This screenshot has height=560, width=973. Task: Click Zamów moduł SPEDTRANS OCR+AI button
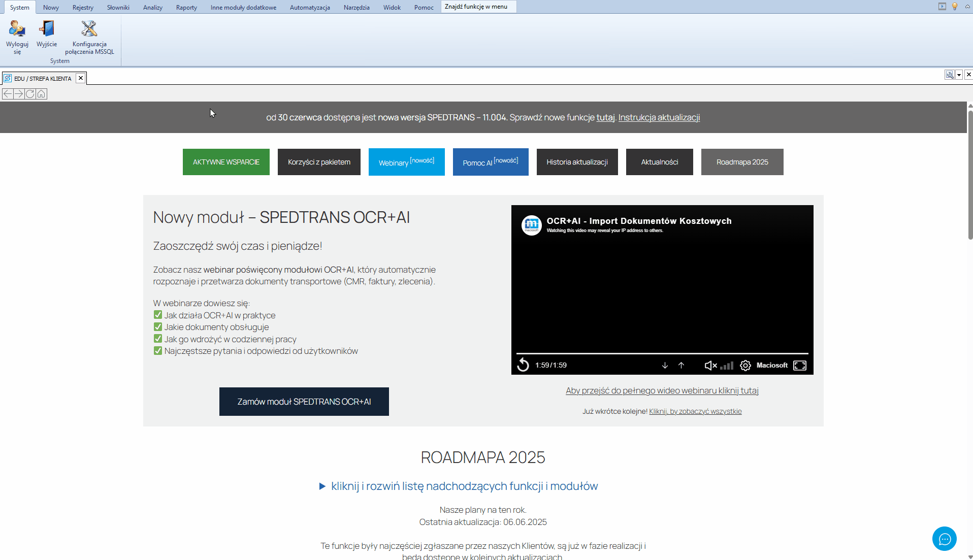coord(304,402)
